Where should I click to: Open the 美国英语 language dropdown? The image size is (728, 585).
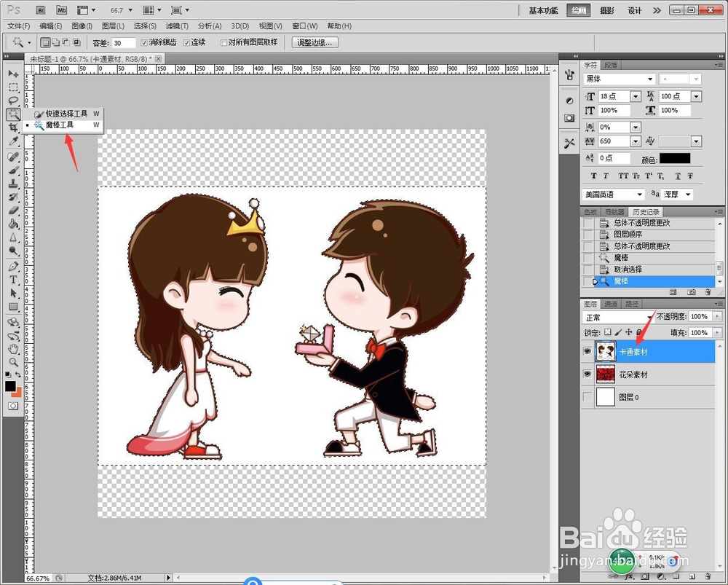[x=640, y=195]
